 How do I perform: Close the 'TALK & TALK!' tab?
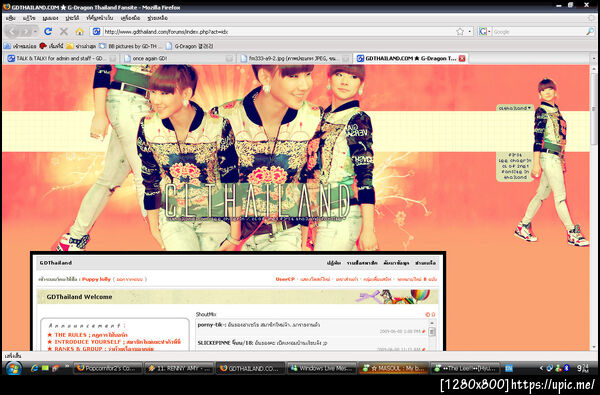112,59
